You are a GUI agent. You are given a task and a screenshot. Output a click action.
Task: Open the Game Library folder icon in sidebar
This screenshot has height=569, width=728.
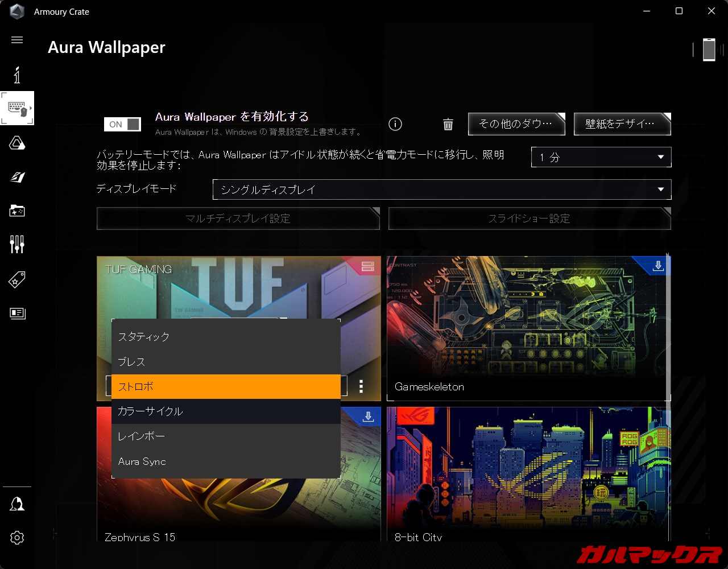coord(17,211)
